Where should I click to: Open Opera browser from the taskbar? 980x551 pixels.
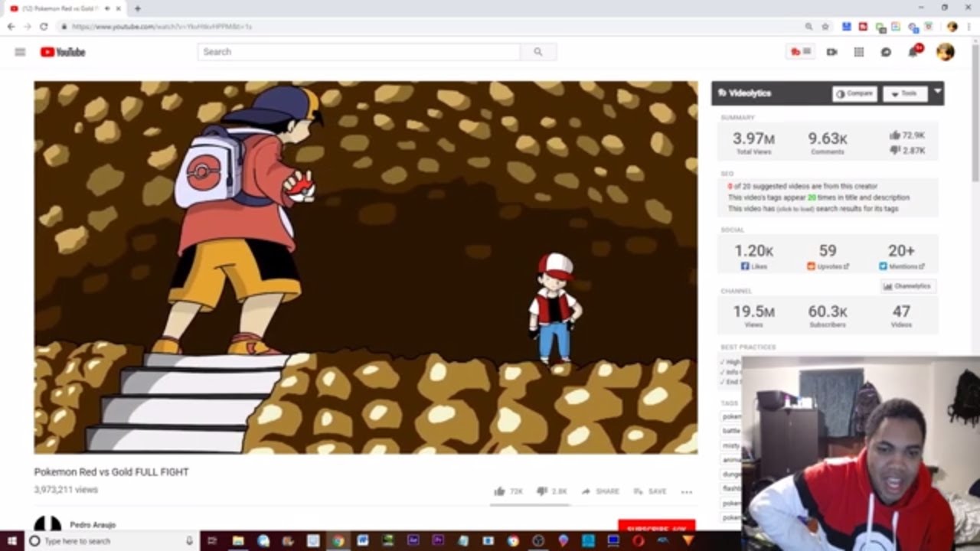click(638, 541)
